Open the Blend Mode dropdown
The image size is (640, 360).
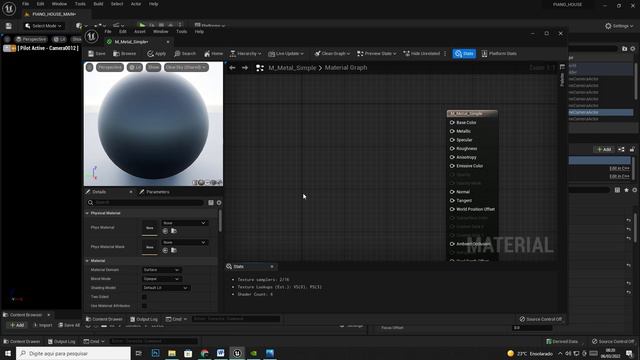[x=162, y=279]
